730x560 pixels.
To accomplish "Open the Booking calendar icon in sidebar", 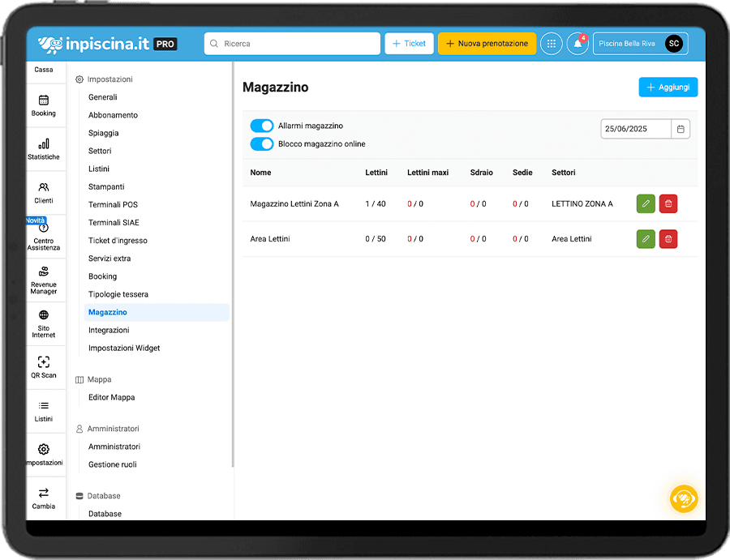I will point(44,100).
